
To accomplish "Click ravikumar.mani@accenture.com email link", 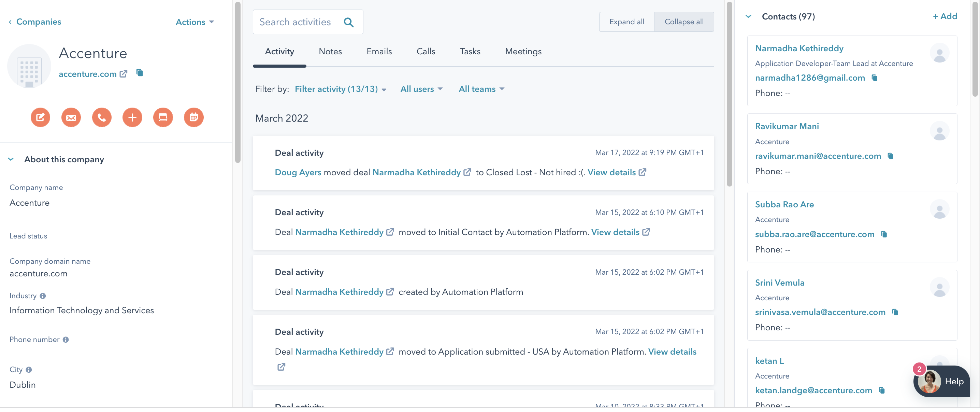I will pyautogui.click(x=818, y=156).
